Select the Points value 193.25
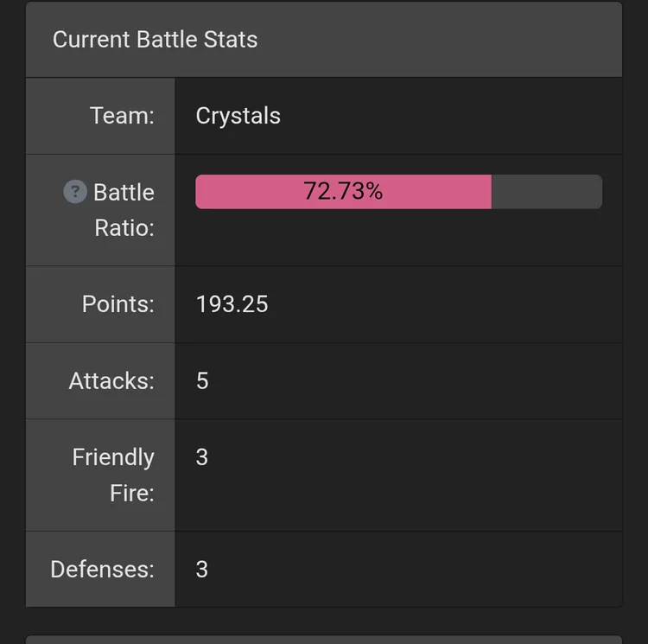 232,304
